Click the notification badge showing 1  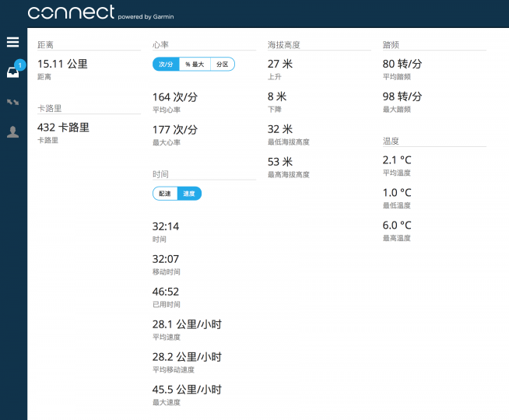pyautogui.click(x=20, y=65)
